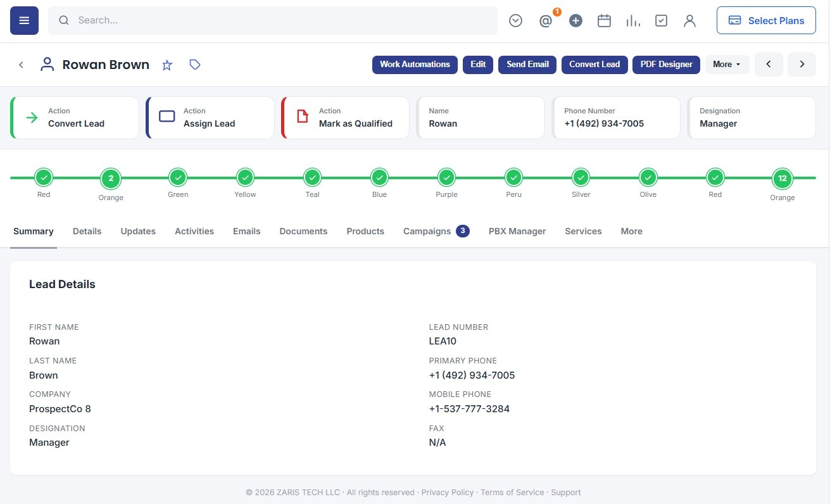Viewport: 830px width, 504px height.
Task: Toggle the favorite star for Rowan Brown
Action: click(x=167, y=65)
